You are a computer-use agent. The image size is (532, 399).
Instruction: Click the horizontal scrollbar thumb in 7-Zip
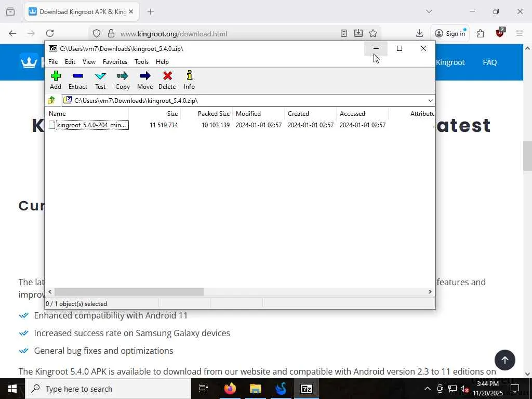(x=129, y=291)
